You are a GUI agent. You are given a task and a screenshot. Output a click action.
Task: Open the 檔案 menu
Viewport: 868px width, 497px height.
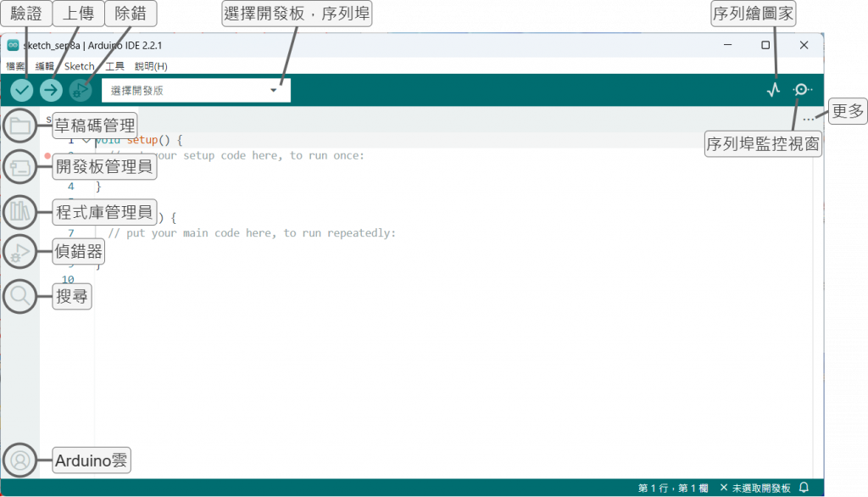tap(15, 66)
